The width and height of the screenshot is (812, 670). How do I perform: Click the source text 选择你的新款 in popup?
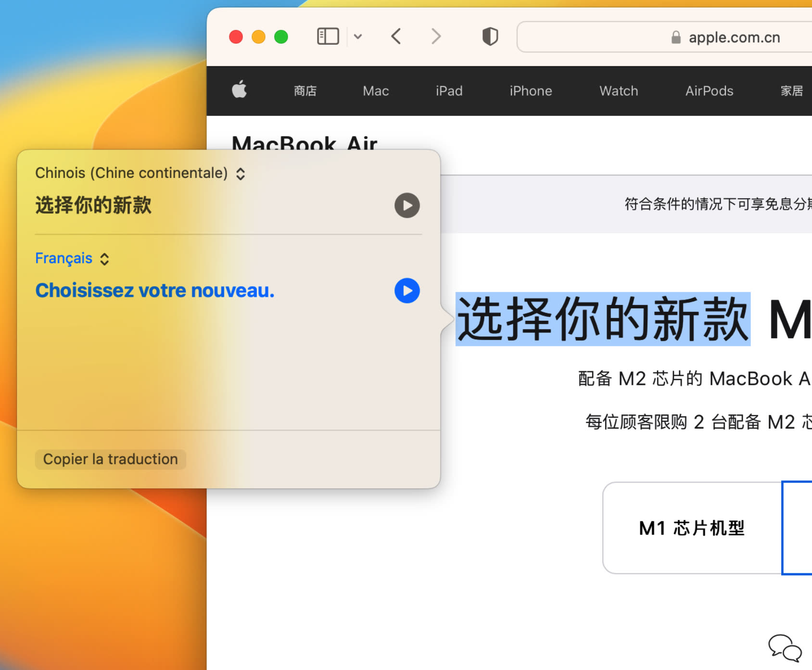(93, 205)
